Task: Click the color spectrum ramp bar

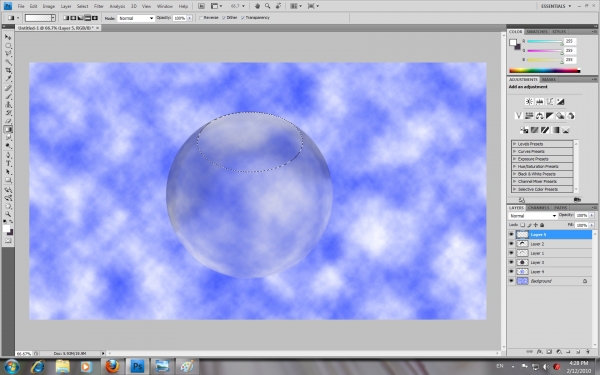Action: tap(545, 70)
